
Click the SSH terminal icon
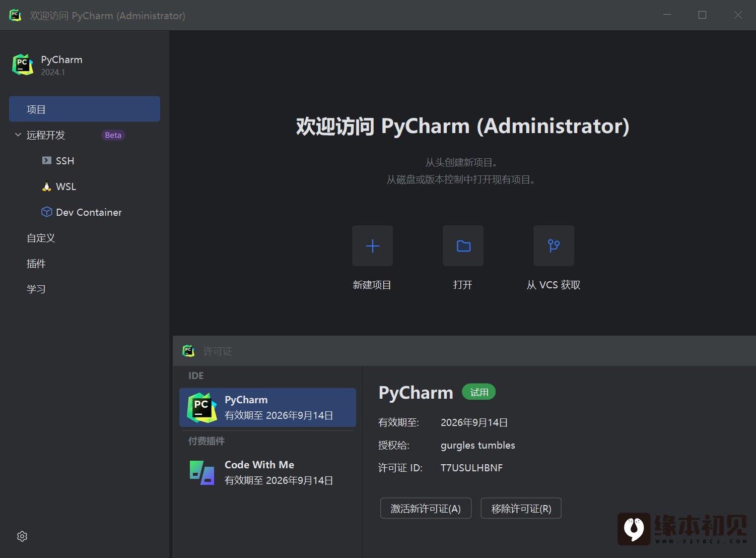47,160
